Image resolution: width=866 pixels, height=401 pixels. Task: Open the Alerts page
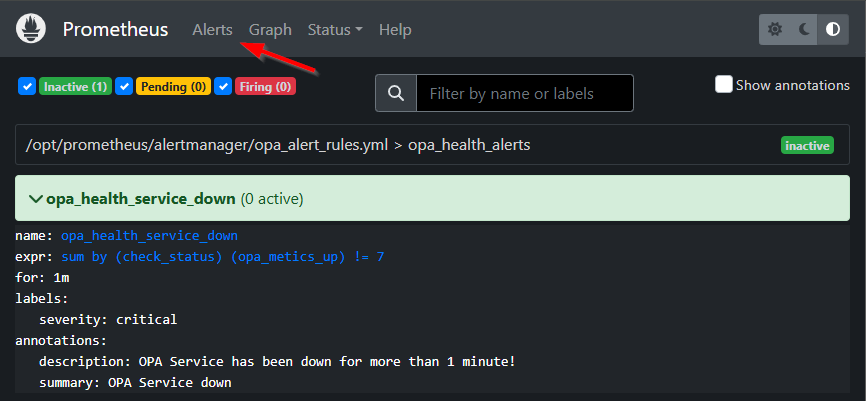point(212,29)
